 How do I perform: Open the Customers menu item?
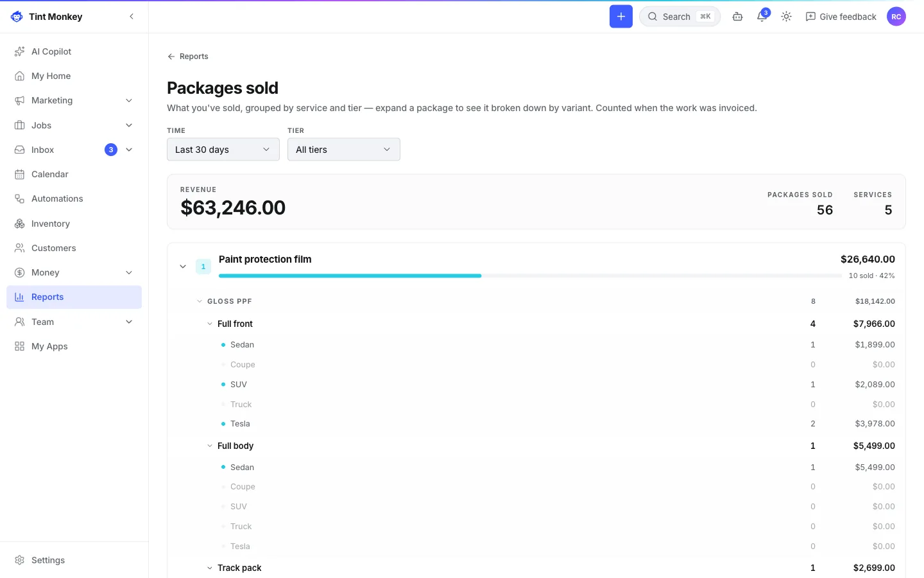[x=74, y=248]
